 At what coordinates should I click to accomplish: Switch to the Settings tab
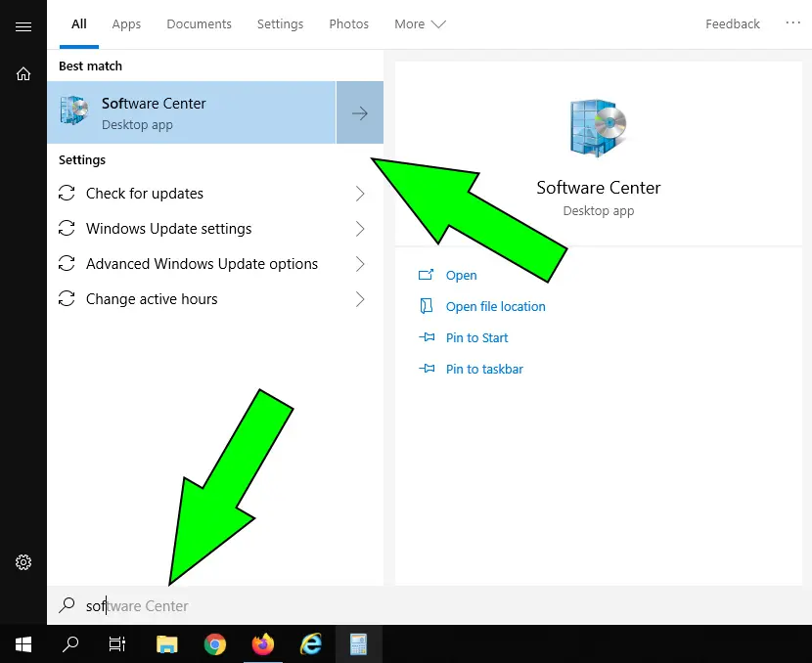pos(280,23)
